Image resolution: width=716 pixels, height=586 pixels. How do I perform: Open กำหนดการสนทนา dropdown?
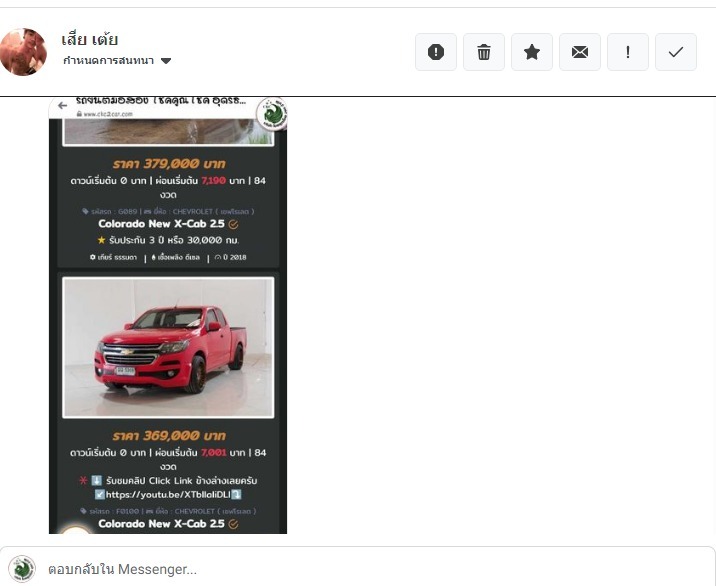117,61
